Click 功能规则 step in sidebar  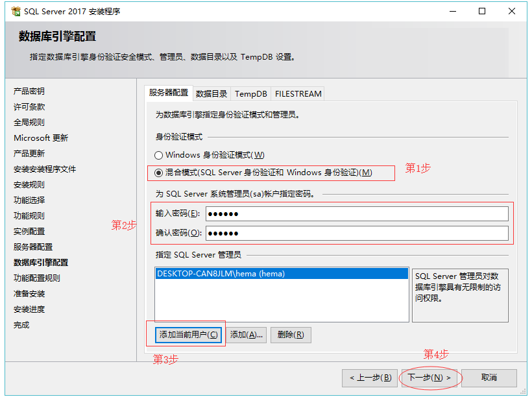tap(29, 216)
